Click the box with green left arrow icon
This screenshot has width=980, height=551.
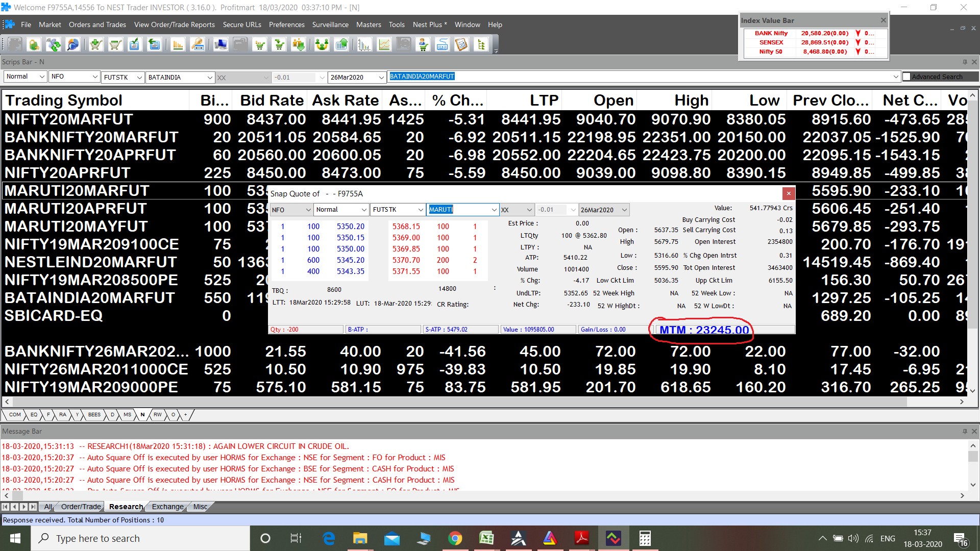click(154, 45)
